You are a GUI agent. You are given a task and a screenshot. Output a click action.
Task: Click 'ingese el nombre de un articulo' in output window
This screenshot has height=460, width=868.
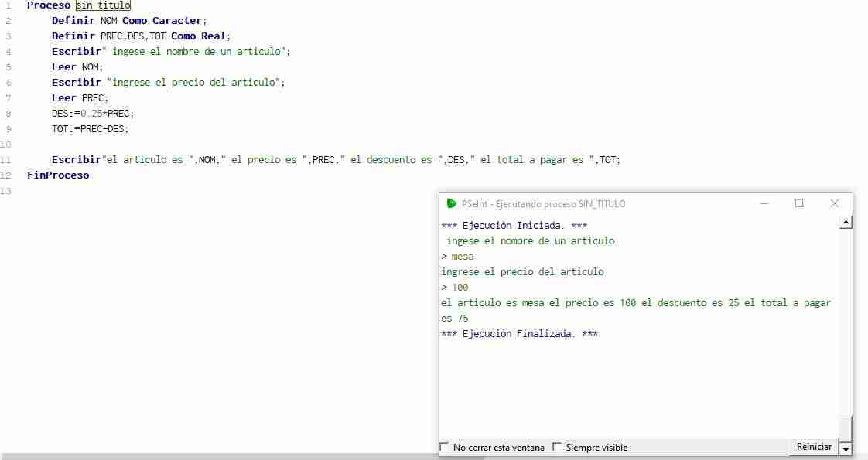click(x=531, y=240)
